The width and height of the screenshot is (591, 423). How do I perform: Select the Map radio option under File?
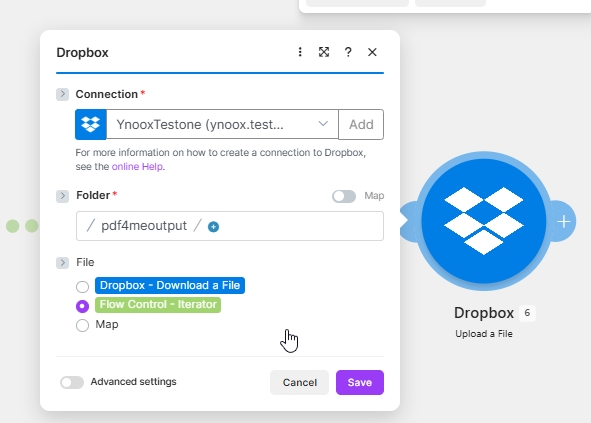coord(82,325)
